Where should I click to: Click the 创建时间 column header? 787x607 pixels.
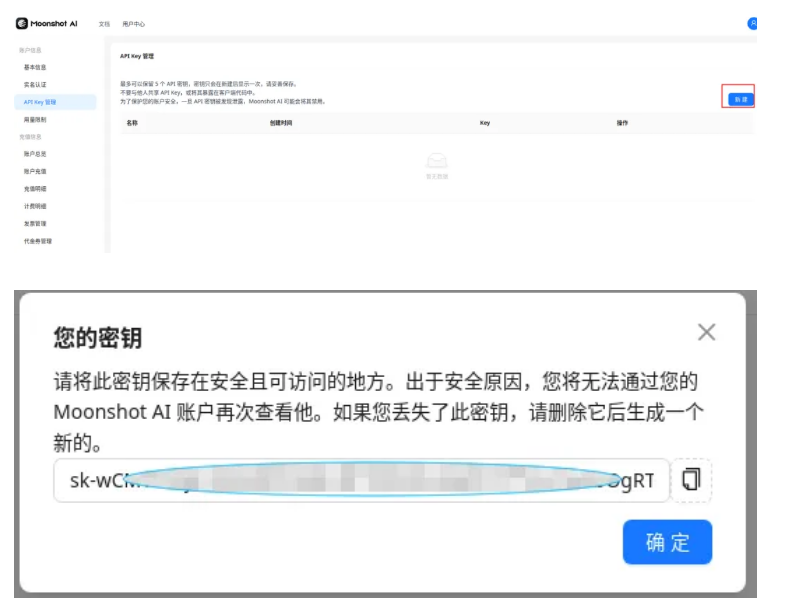point(281,123)
